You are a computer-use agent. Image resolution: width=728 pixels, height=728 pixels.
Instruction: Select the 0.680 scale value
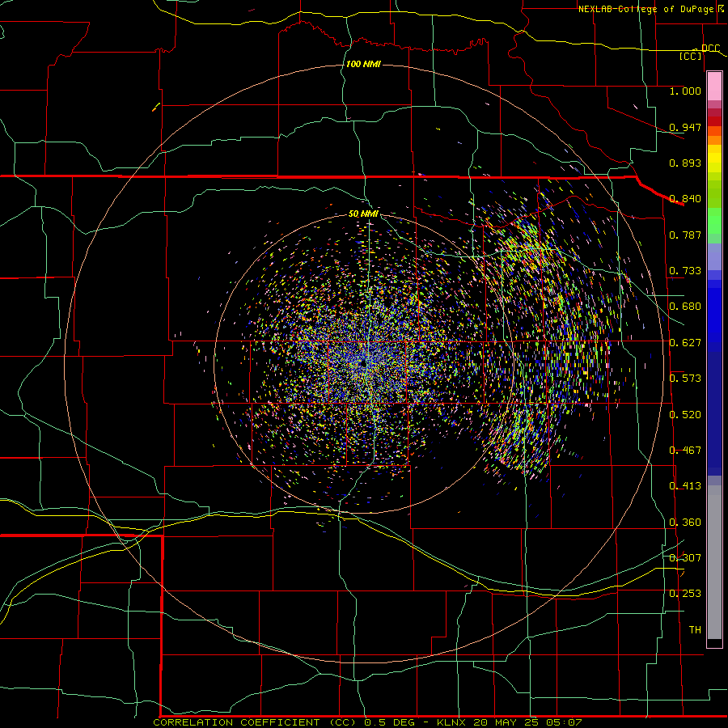[x=685, y=307]
